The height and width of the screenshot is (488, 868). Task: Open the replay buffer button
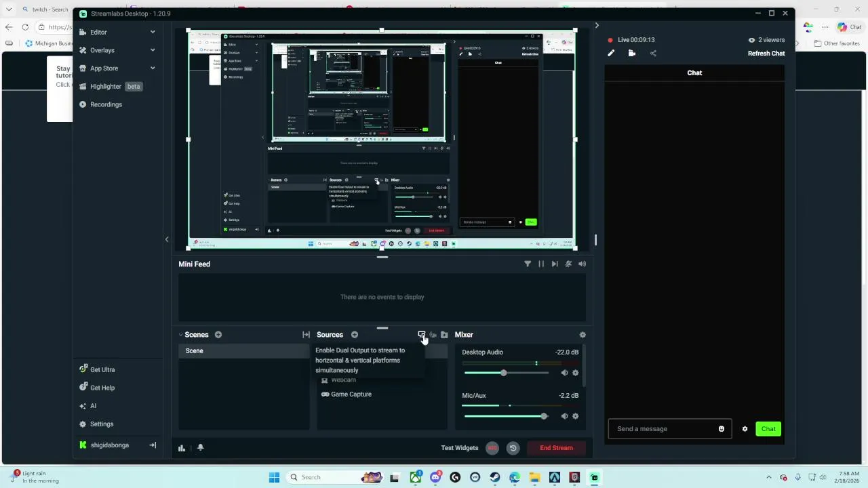[513, 448]
